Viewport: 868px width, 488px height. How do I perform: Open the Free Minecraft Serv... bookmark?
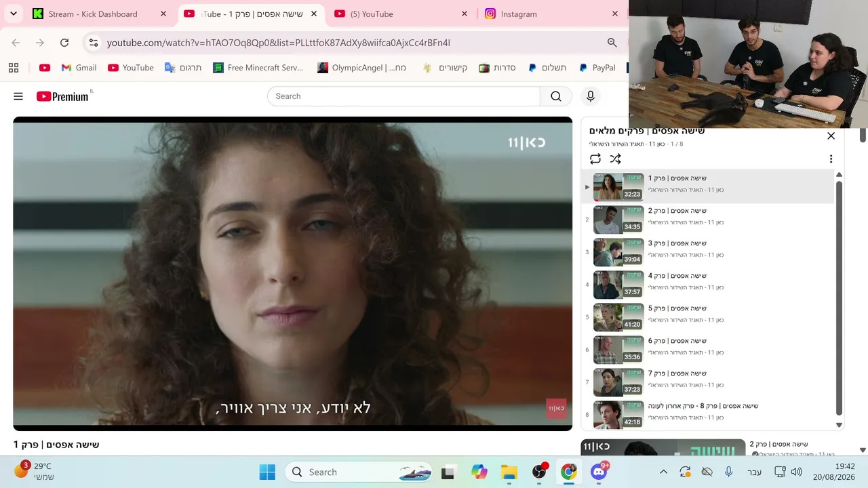[x=258, y=68]
